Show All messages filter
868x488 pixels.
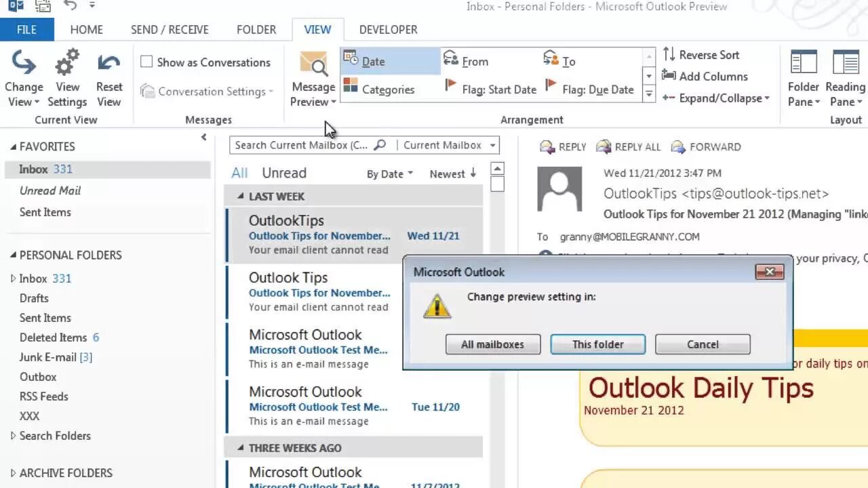pos(239,173)
